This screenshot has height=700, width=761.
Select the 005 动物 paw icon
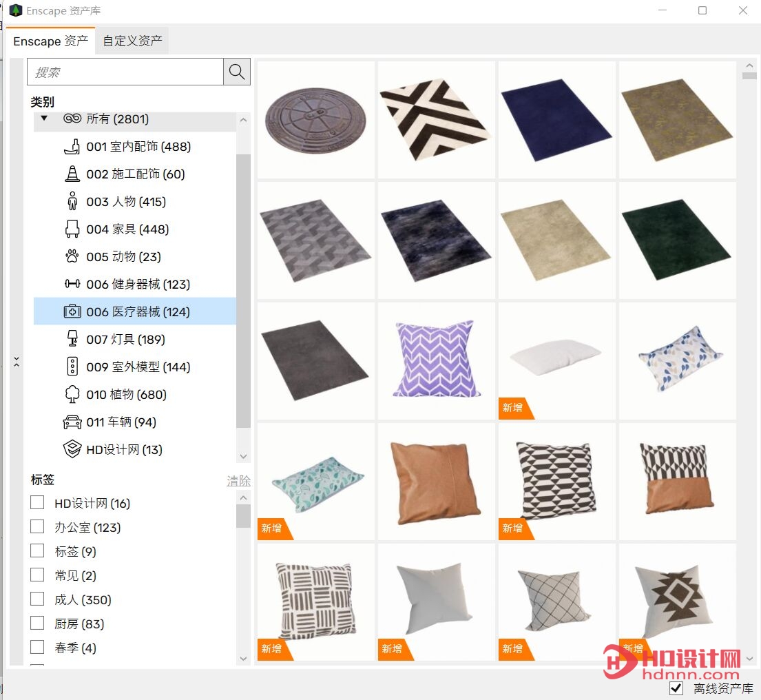[72, 256]
